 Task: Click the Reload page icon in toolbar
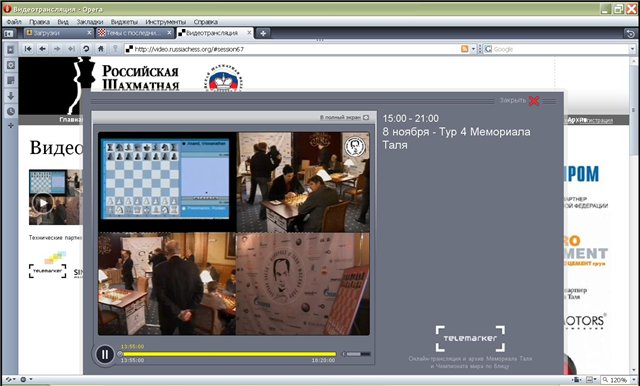[86, 49]
